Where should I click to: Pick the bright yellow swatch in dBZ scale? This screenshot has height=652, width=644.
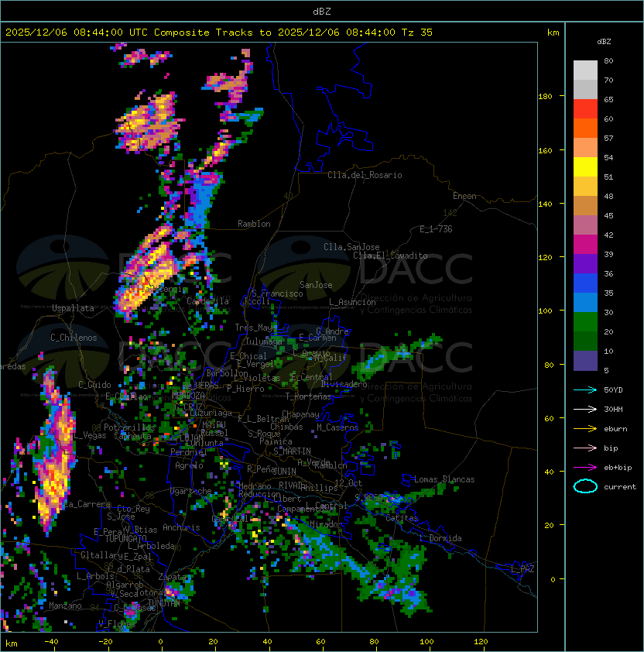coord(585,167)
